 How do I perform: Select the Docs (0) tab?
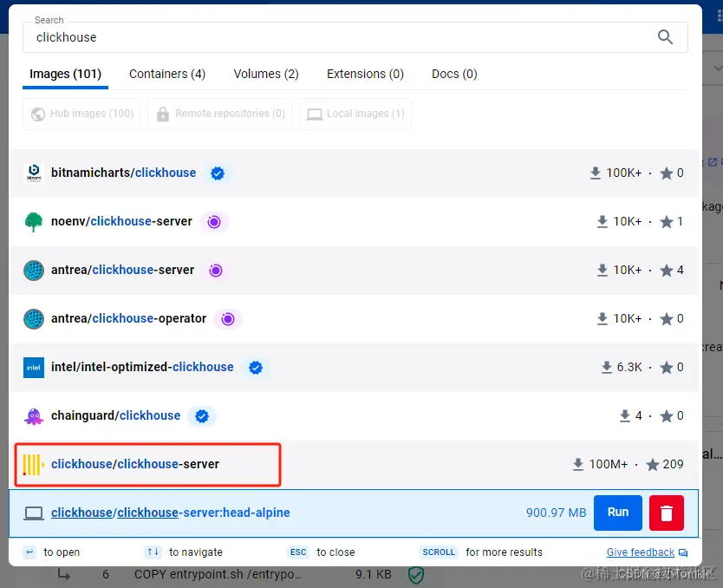pyautogui.click(x=454, y=74)
